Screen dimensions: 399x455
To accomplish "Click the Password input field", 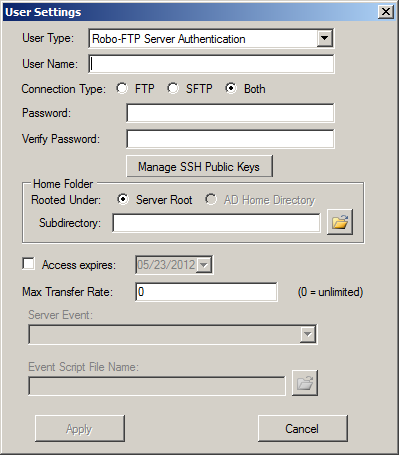I will tap(230, 113).
